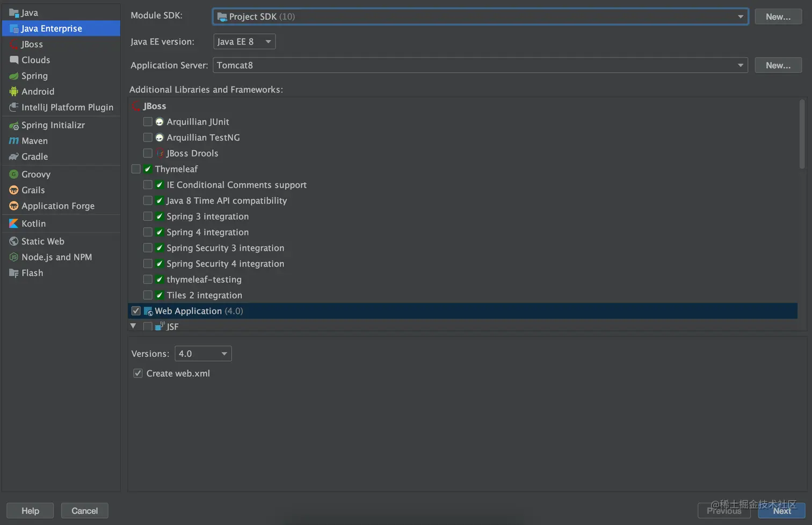Open the Versions 4.0 dropdown
Image resolution: width=812 pixels, height=525 pixels.
coord(203,354)
